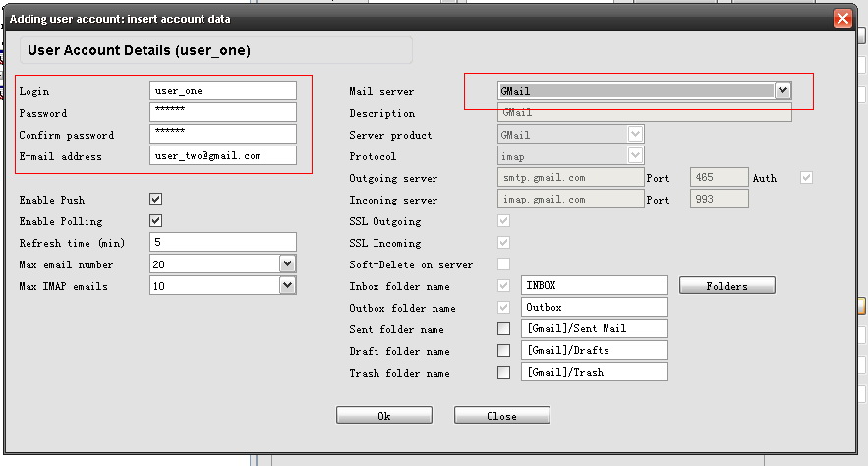Toggle the Outbox folder name checkbox
The width and height of the screenshot is (868, 466).
[503, 307]
